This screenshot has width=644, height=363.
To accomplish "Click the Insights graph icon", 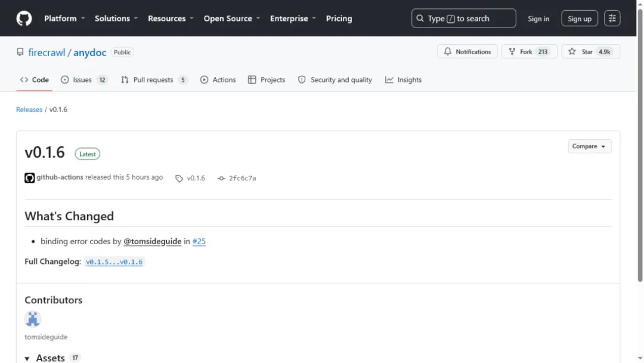I will tap(389, 80).
